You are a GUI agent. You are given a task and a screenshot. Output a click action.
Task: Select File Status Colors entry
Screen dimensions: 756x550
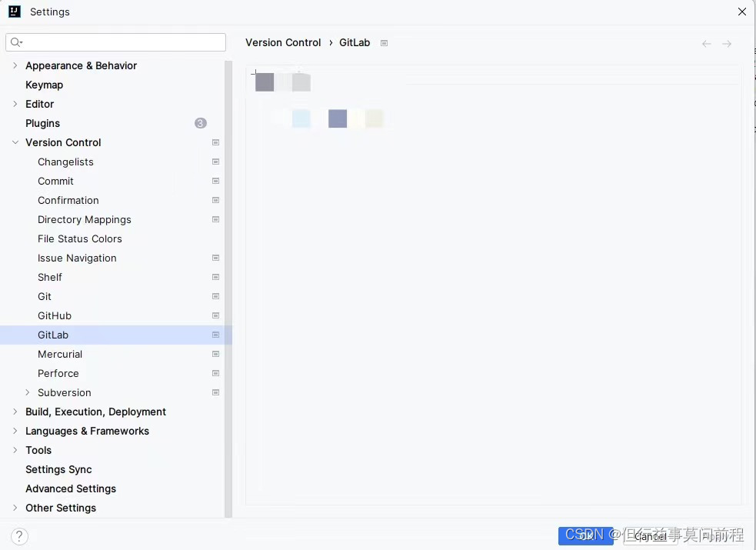79,239
